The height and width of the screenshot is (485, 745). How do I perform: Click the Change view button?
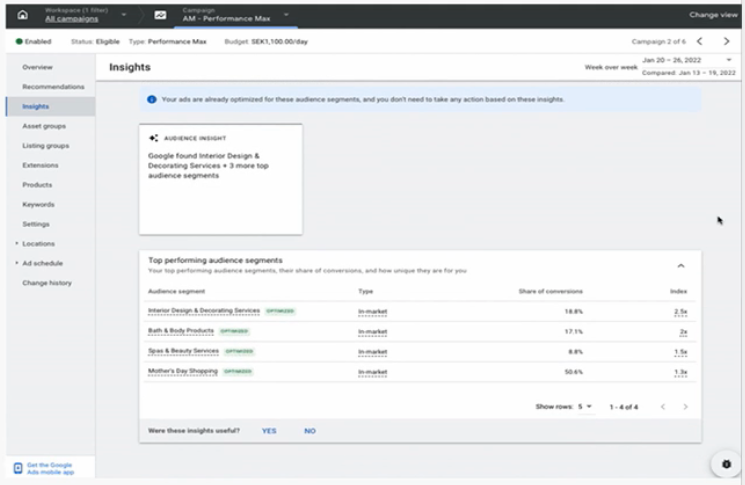714,15
